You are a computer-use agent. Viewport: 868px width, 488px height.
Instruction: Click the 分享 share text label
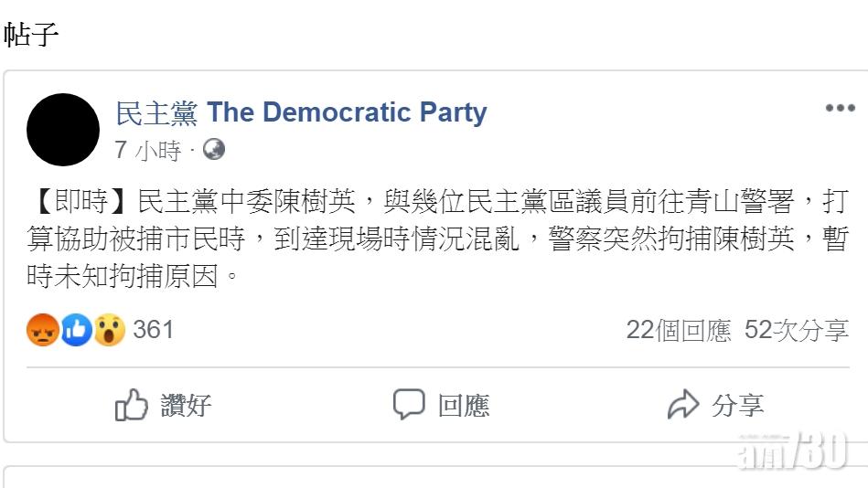click(x=737, y=405)
